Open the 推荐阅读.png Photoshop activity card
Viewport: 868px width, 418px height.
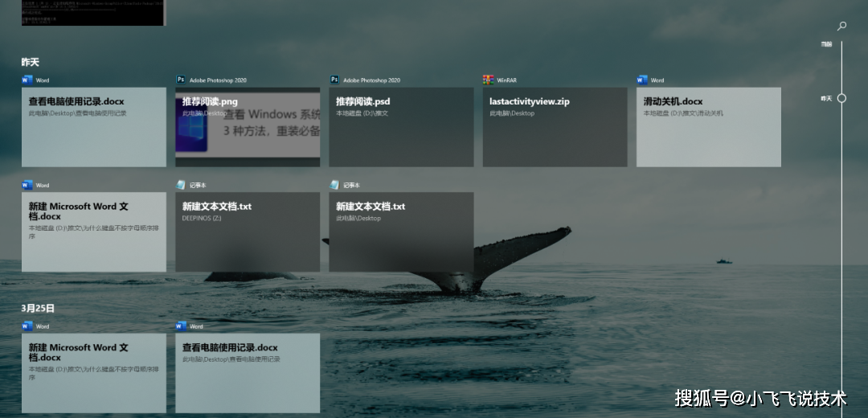[x=248, y=127]
